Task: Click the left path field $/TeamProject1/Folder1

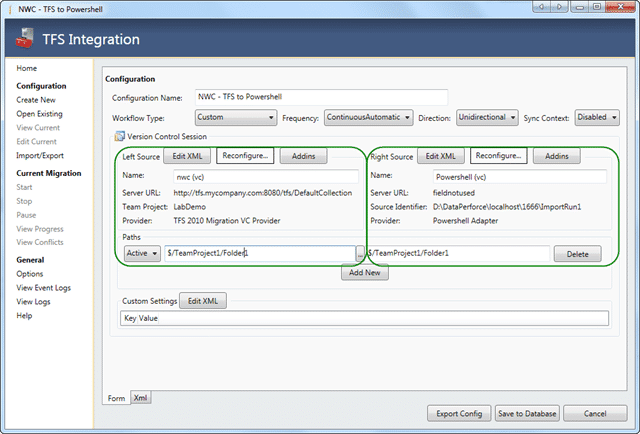Action: 260,254
